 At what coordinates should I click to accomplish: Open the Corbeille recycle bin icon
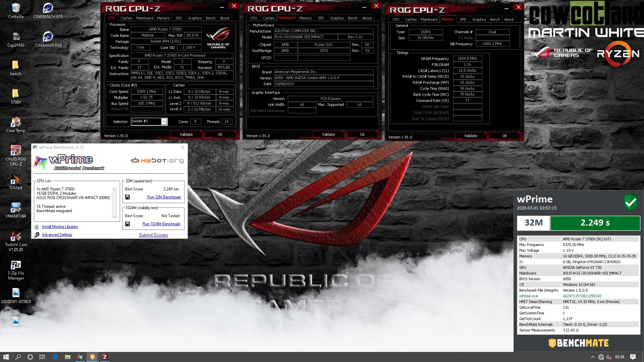click(16, 10)
